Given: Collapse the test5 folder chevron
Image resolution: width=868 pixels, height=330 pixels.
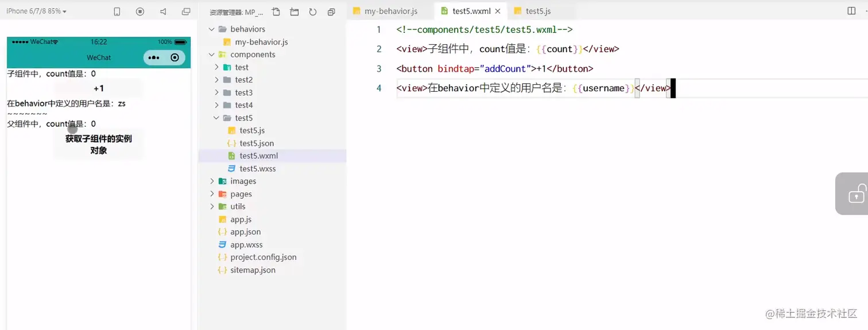Looking at the screenshot, I should pyautogui.click(x=216, y=118).
